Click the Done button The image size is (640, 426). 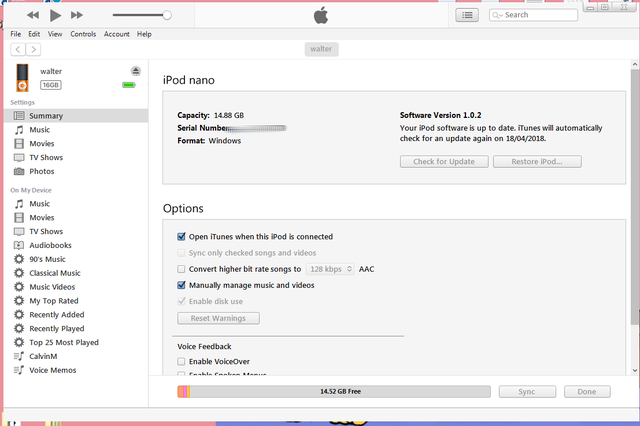(587, 392)
